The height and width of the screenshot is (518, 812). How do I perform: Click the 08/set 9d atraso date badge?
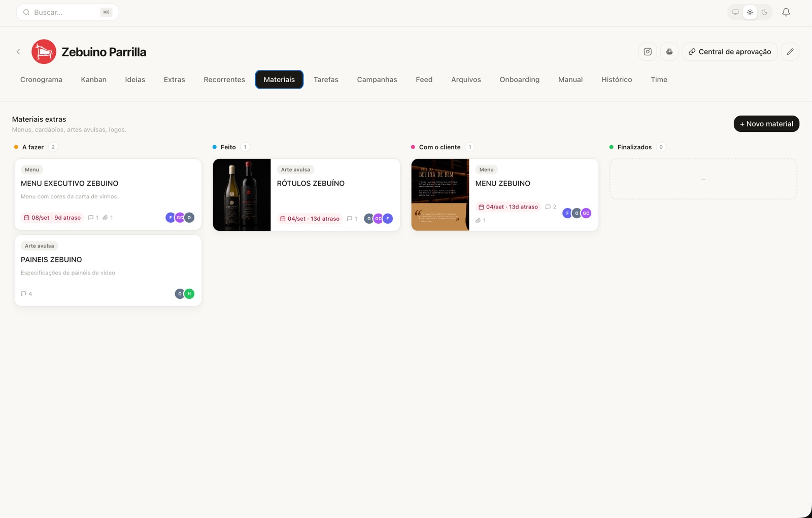[52, 218]
